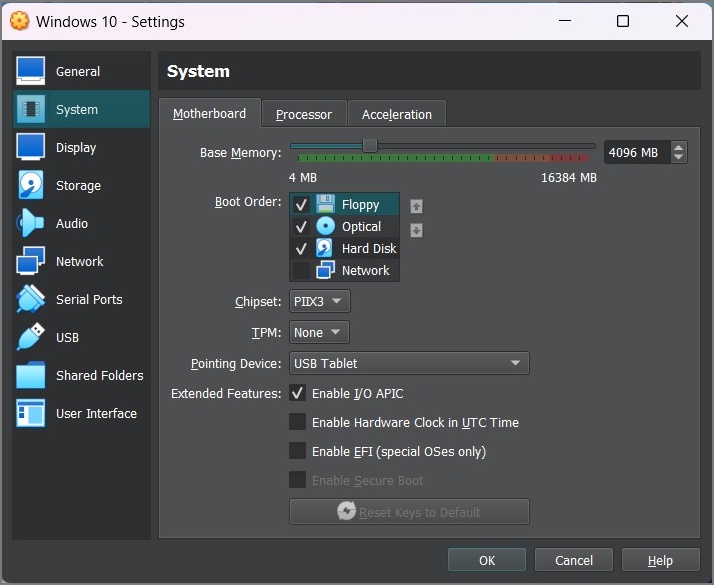The image size is (714, 585).
Task: Click the 4 MB minimum label
Action: (x=303, y=178)
